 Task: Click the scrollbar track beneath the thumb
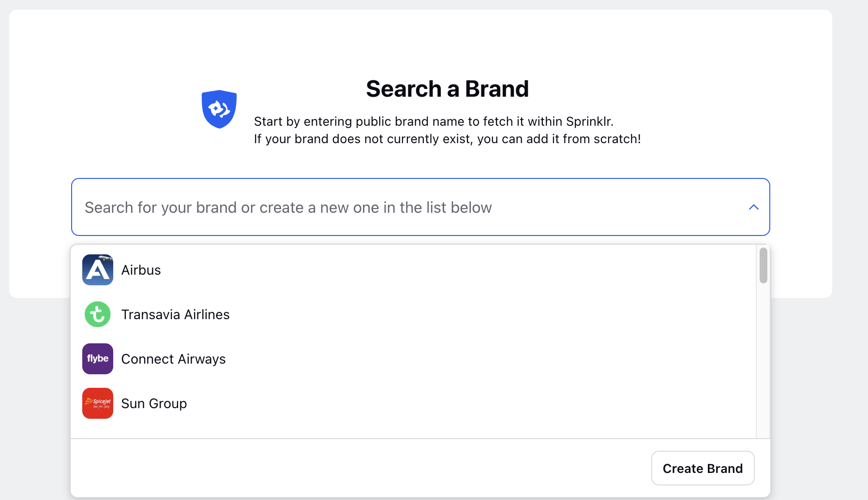click(x=763, y=360)
